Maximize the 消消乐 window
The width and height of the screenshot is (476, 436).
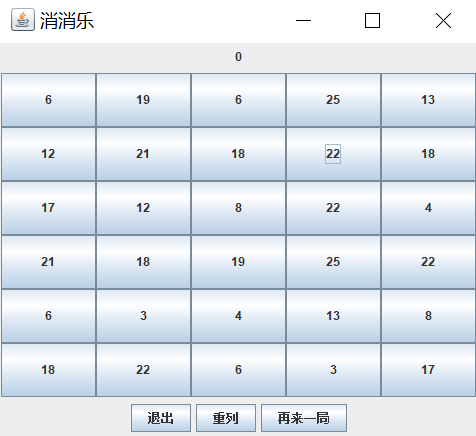(372, 21)
